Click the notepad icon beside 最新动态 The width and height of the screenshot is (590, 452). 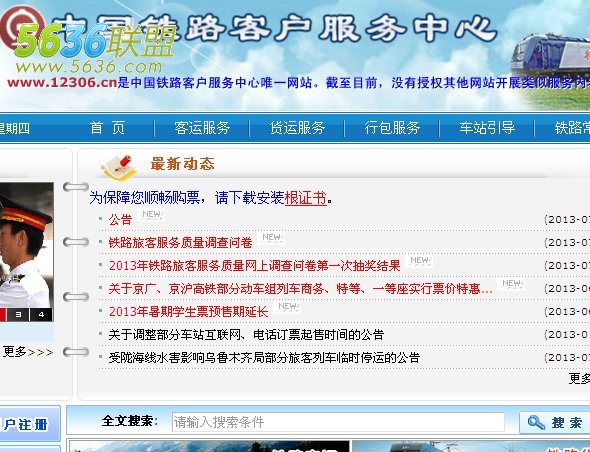point(119,167)
